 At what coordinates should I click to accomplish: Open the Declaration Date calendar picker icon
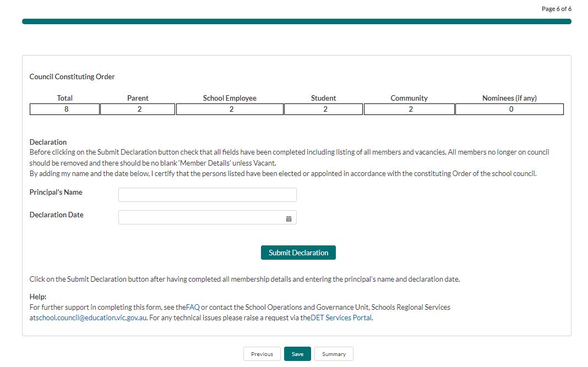(x=288, y=218)
